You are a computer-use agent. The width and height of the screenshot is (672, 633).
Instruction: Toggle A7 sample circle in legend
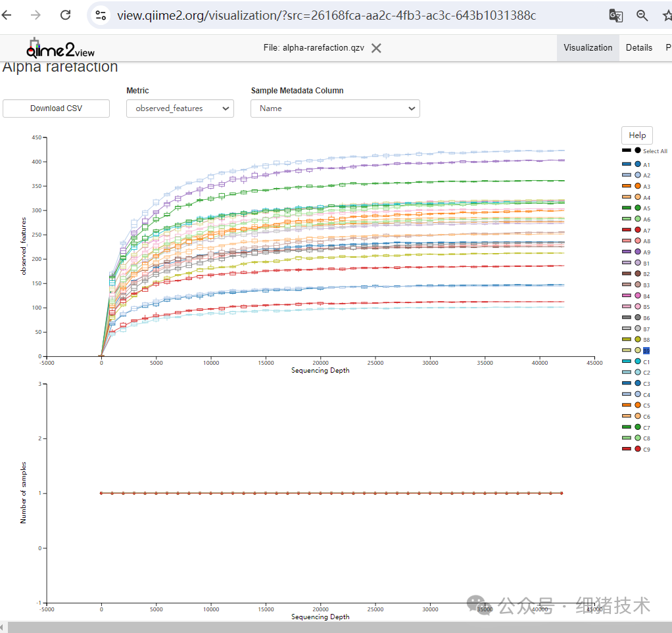[638, 230]
